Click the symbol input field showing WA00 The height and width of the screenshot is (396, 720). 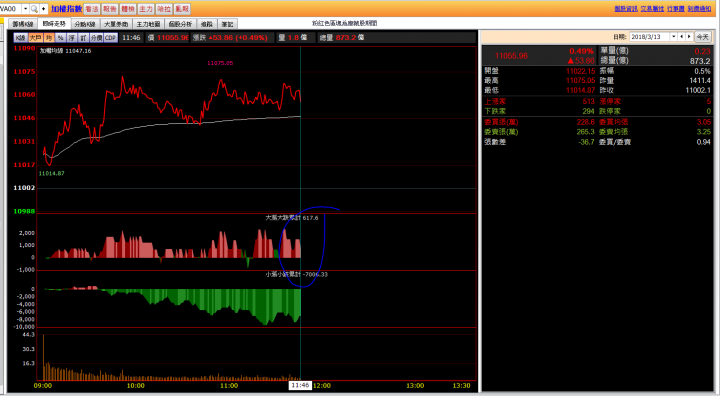[x=10, y=9]
